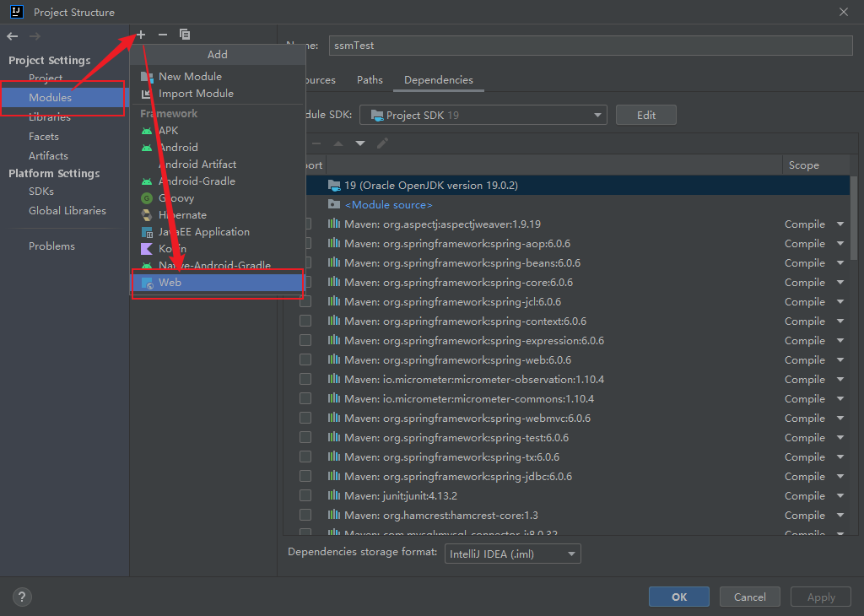This screenshot has width=864, height=616.
Task: Open scope dropdown for spring-jcl
Action: click(840, 301)
